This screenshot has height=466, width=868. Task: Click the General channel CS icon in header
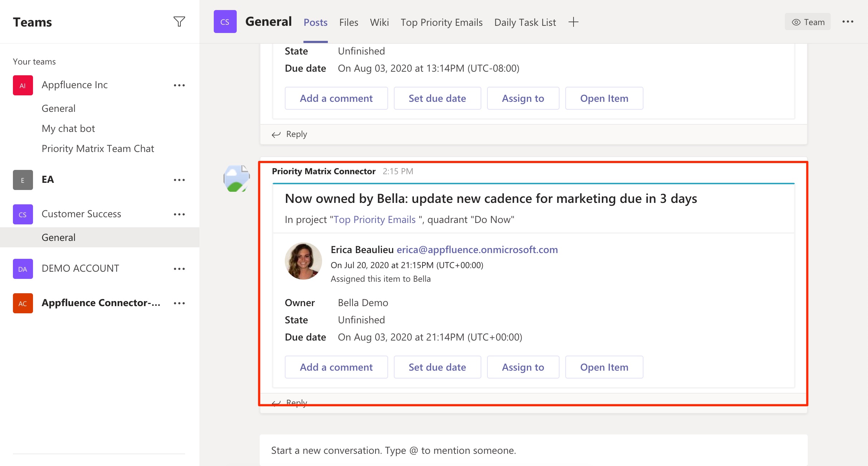point(225,21)
